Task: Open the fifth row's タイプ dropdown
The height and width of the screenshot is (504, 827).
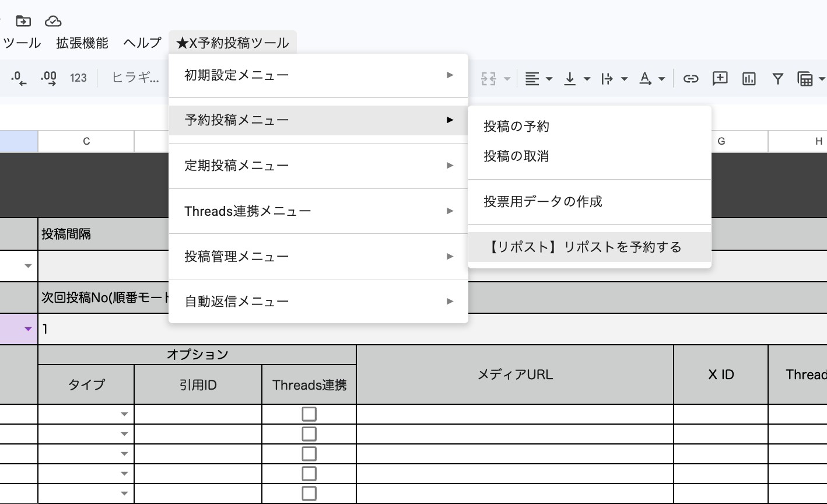Action: (x=124, y=494)
